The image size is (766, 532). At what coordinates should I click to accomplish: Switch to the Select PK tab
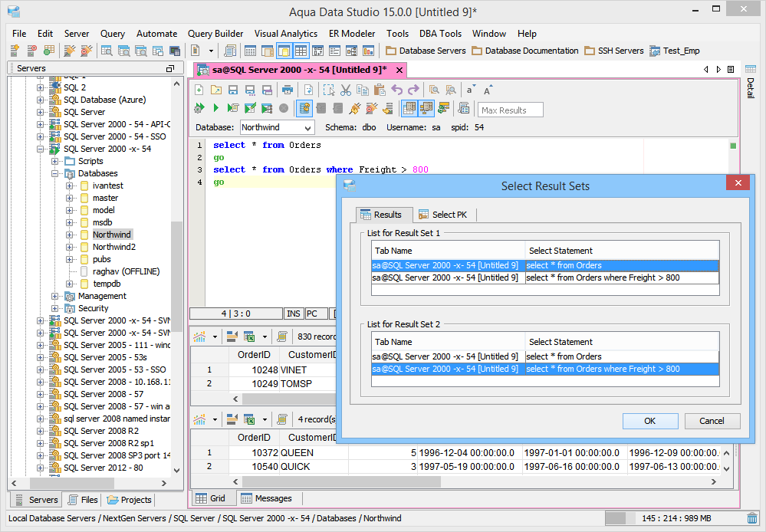click(442, 215)
